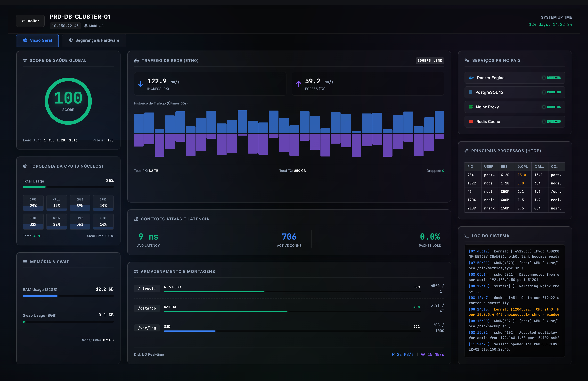588x381 pixels.
Task: Click the 10GBPS LINK badge
Action: click(430, 61)
